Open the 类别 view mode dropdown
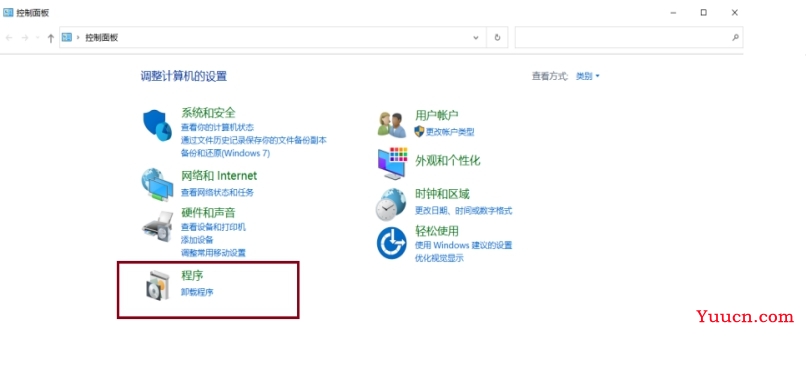The width and height of the screenshot is (806, 371). click(588, 76)
